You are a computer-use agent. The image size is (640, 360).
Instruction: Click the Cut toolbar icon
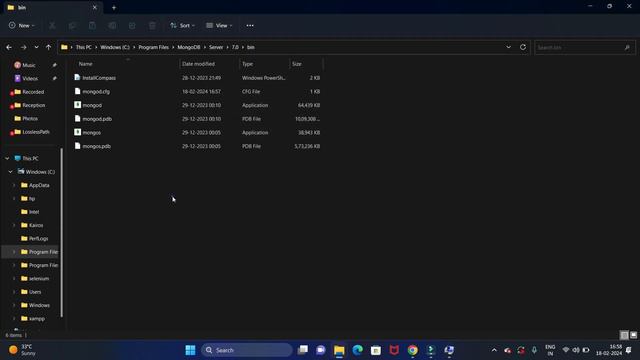pos(52,25)
